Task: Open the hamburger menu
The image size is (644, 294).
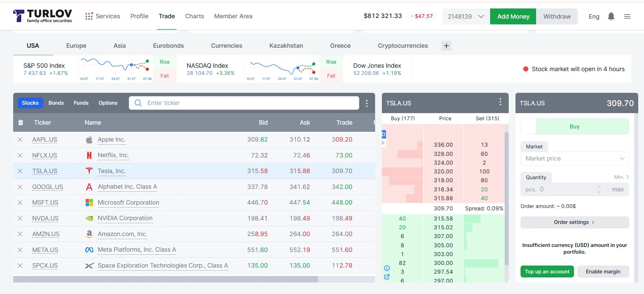Action: [x=627, y=16]
